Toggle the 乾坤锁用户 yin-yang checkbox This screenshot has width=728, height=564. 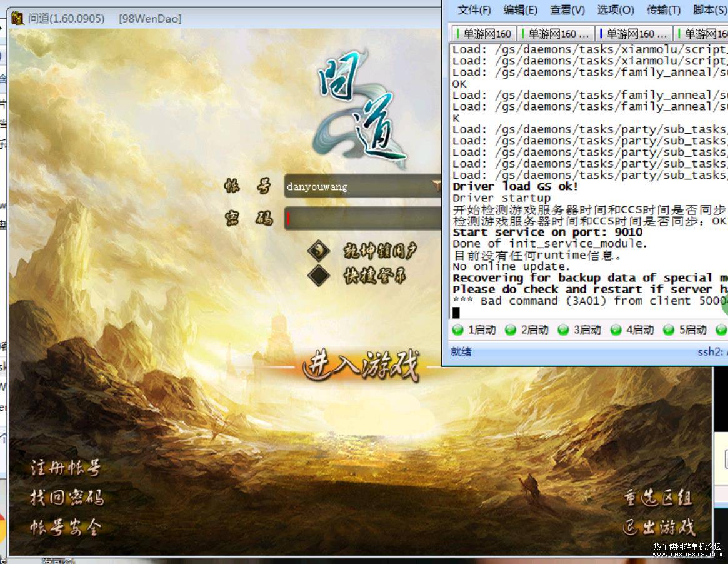pos(319,251)
